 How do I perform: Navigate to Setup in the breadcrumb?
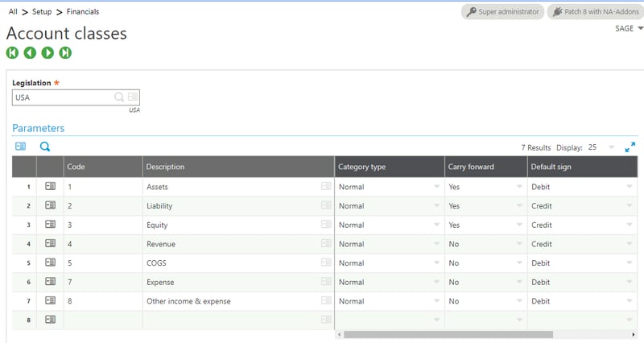point(43,12)
